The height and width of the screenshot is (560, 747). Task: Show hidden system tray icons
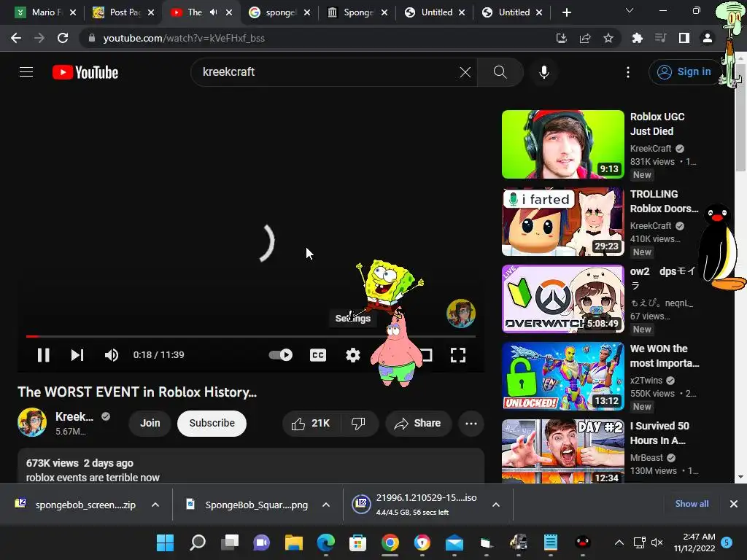click(619, 542)
